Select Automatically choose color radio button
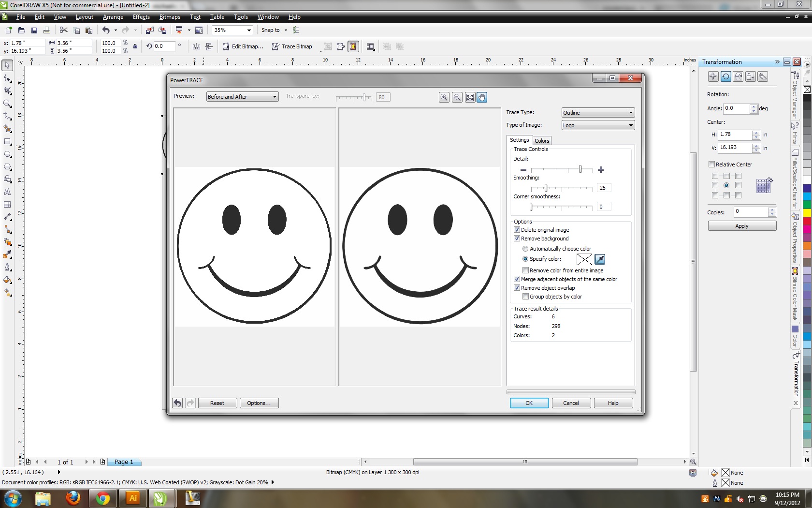The image size is (812, 508). coord(525,249)
